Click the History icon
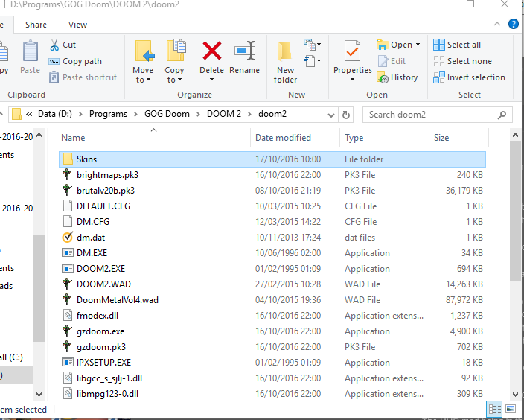This screenshot has width=524, height=420. click(383, 77)
